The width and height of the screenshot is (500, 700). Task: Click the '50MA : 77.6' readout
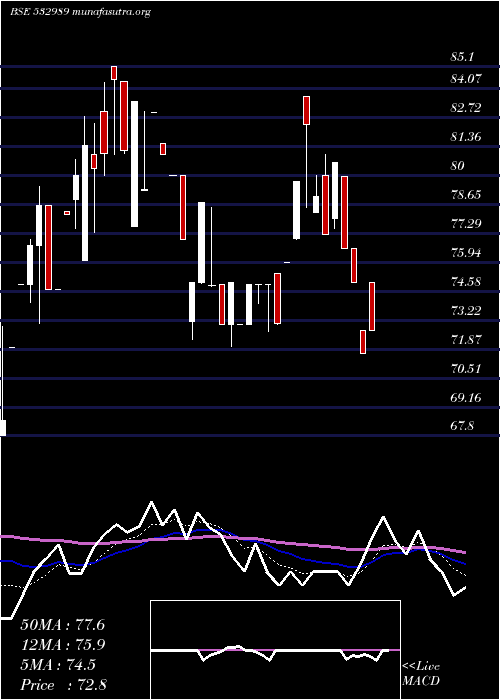(62, 625)
